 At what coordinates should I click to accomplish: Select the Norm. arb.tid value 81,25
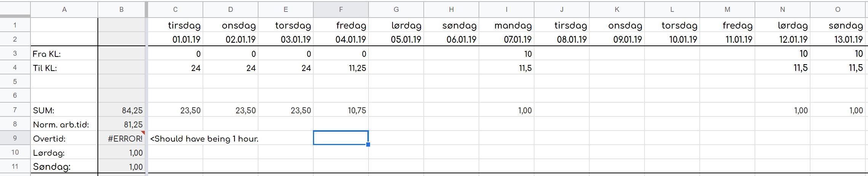coord(121,124)
